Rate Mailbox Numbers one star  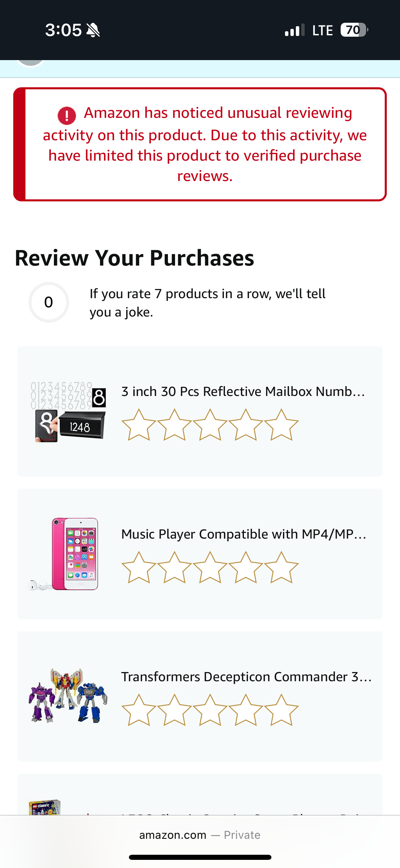point(138,425)
